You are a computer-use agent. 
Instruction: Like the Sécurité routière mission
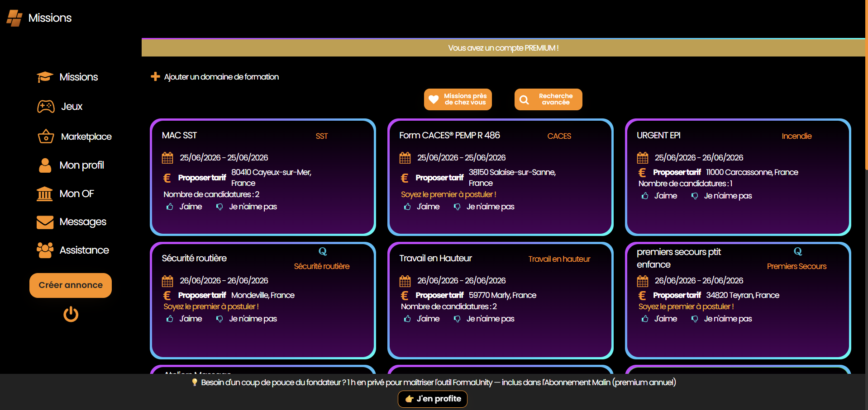click(x=184, y=319)
